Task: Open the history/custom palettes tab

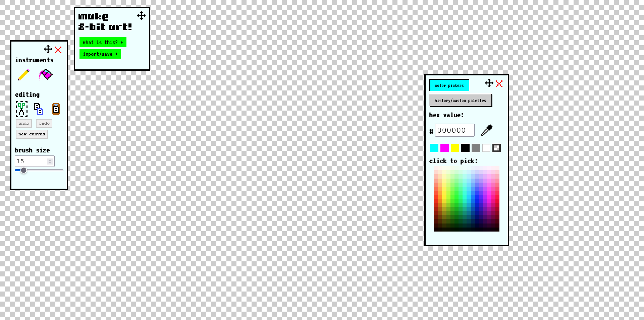Action: 460,100
